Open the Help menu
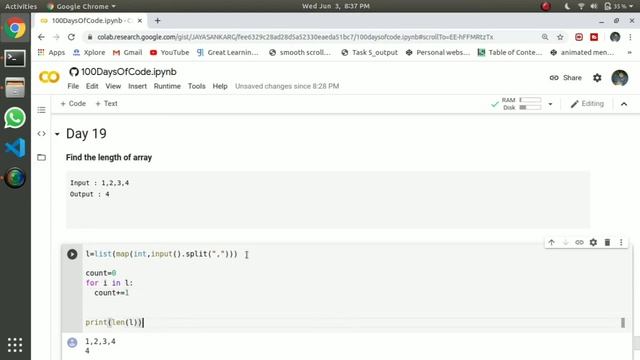640x360 pixels. click(220, 86)
